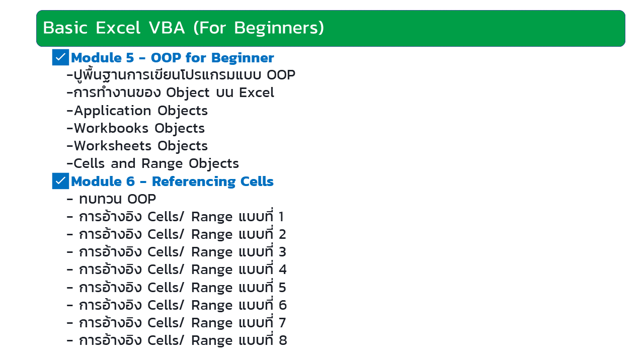Click the การทำงานของ Object บน Excel line
The image size is (644, 362).
click(171, 93)
